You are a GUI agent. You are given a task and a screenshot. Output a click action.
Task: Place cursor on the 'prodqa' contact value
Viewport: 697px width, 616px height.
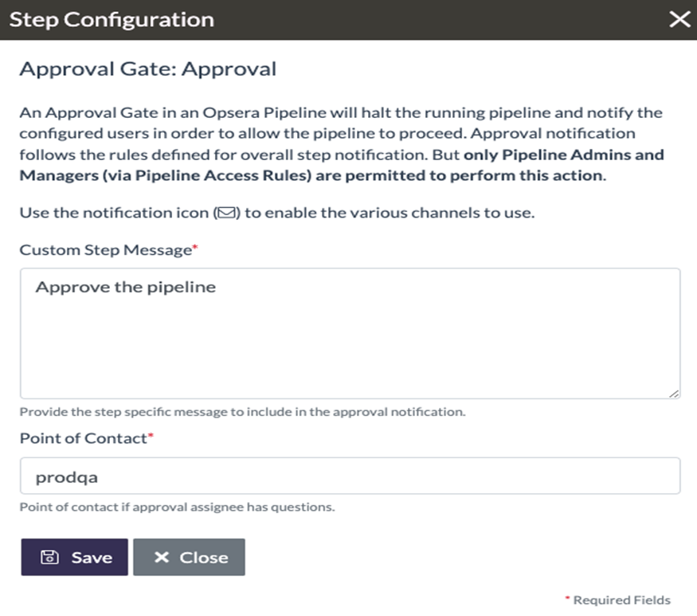(x=67, y=477)
